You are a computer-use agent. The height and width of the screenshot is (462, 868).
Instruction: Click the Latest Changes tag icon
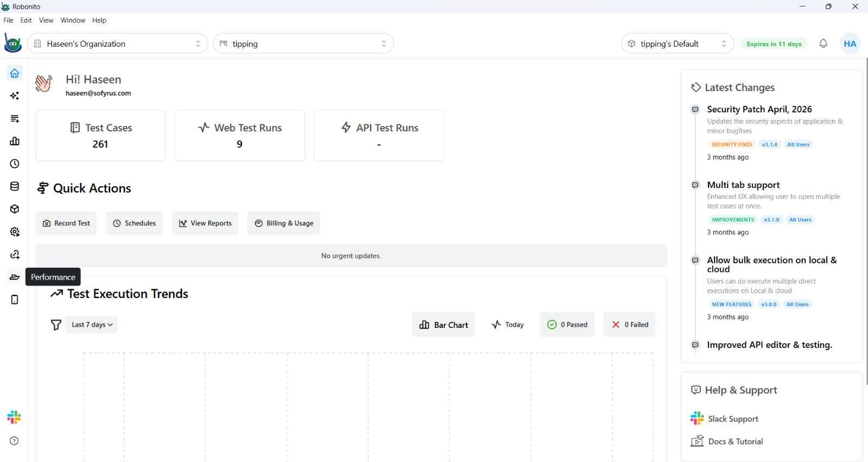pyautogui.click(x=696, y=87)
